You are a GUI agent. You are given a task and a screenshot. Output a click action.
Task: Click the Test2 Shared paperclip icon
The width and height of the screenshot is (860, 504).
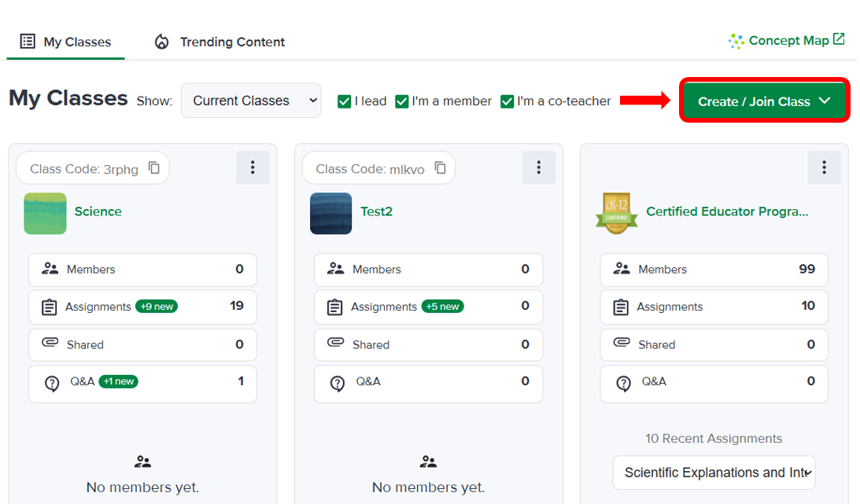pos(336,342)
